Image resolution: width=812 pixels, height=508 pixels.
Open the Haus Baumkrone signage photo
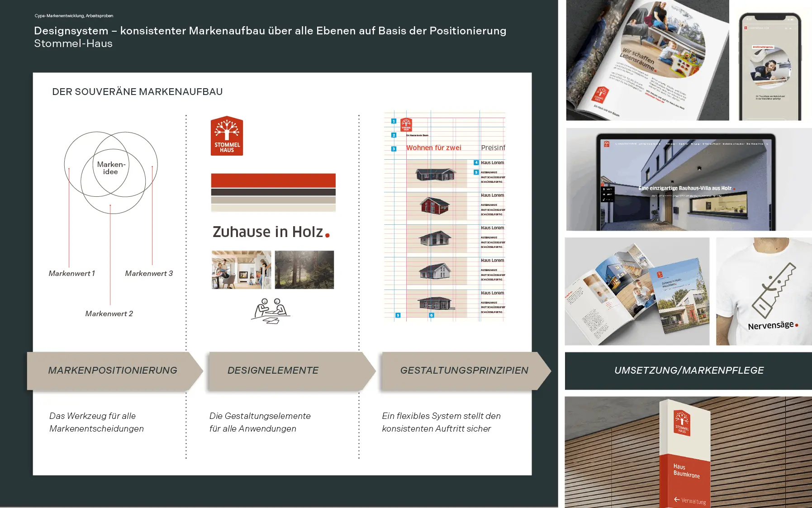point(689,452)
